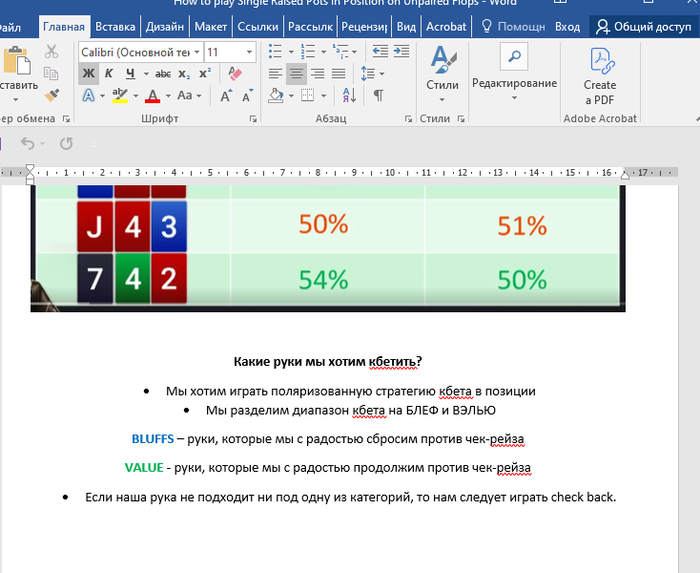Open Вставить paste options arrow
Viewport: 700px width, 573px height.
tap(16, 99)
